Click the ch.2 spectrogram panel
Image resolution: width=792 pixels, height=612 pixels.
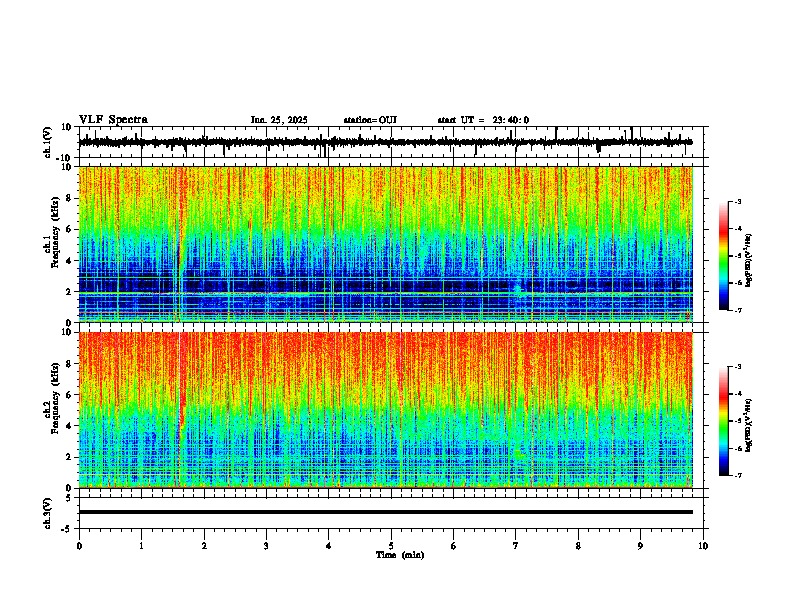coord(385,410)
